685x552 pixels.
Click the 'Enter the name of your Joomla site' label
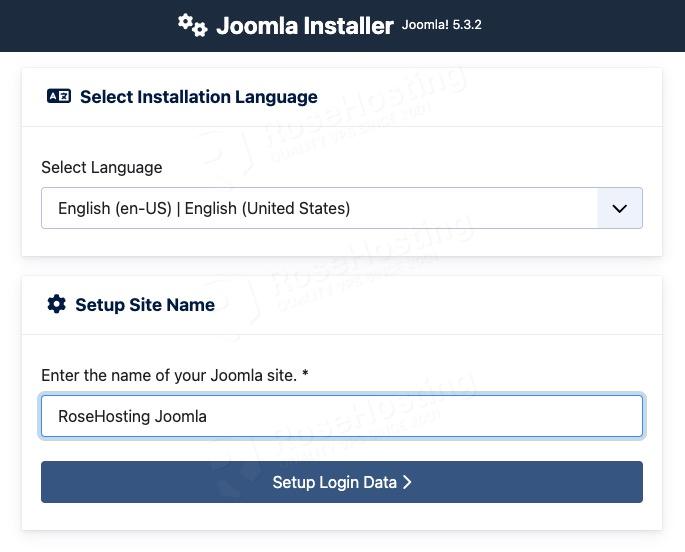pyautogui.click(x=168, y=375)
